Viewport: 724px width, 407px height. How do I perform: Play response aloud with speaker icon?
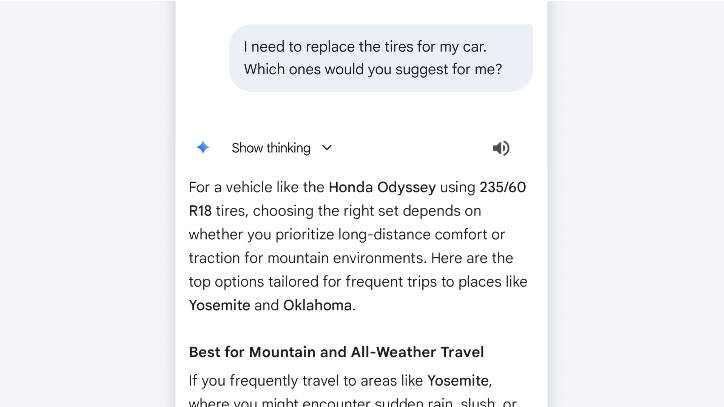(x=501, y=148)
